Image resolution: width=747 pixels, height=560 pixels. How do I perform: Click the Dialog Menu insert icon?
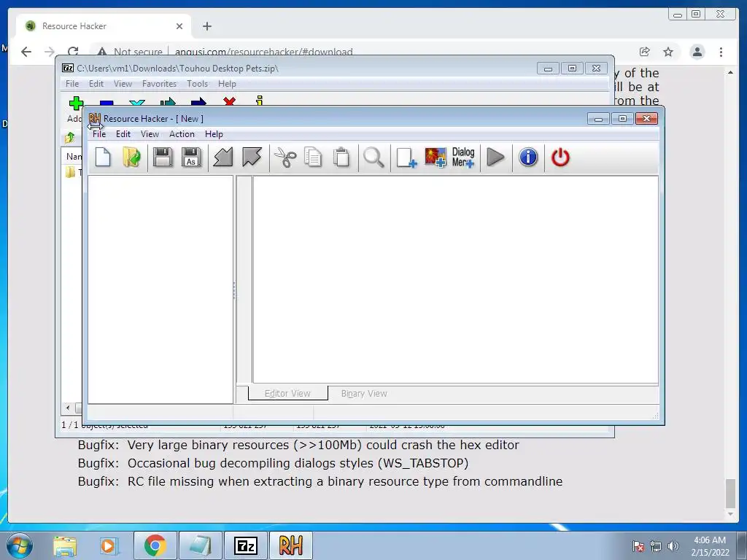(x=463, y=157)
